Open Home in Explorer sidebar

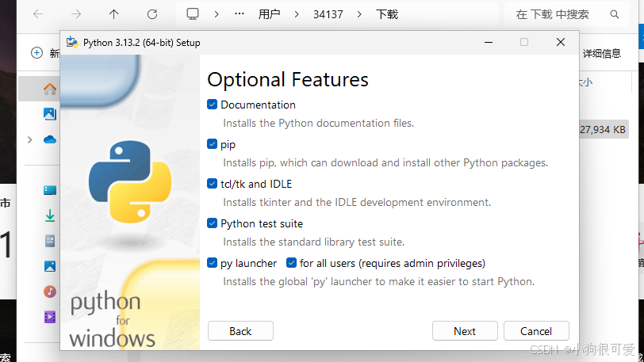[x=50, y=89]
